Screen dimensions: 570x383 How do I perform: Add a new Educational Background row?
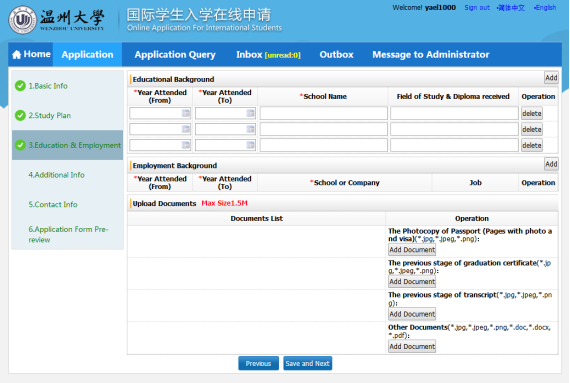click(x=551, y=78)
